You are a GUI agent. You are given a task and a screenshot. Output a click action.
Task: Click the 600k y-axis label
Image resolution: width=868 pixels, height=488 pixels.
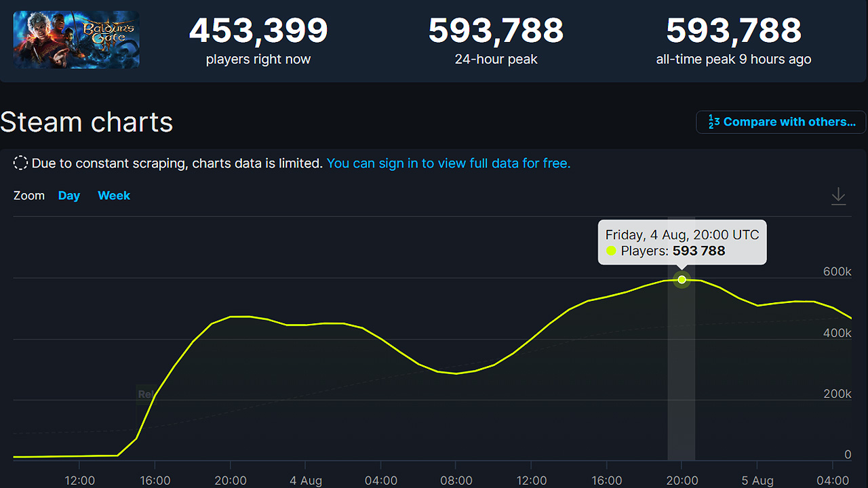pos(837,271)
